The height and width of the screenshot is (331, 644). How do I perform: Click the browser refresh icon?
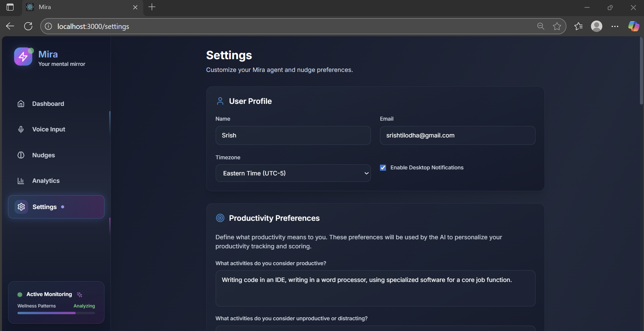pyautogui.click(x=28, y=26)
